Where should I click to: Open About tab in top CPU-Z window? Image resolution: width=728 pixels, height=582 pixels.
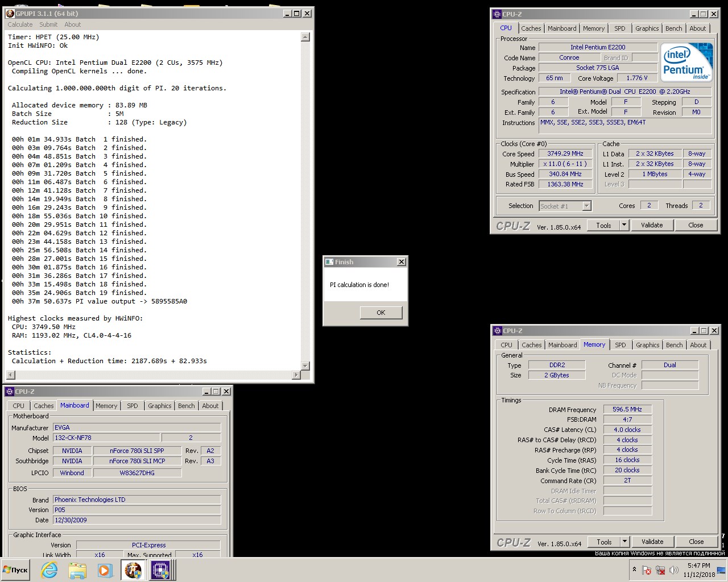[x=698, y=28]
